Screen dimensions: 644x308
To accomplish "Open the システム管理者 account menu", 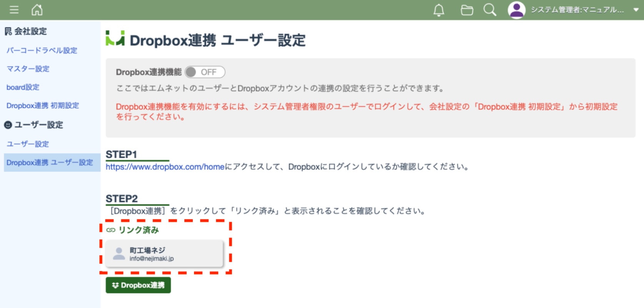I will pyautogui.click(x=577, y=10).
